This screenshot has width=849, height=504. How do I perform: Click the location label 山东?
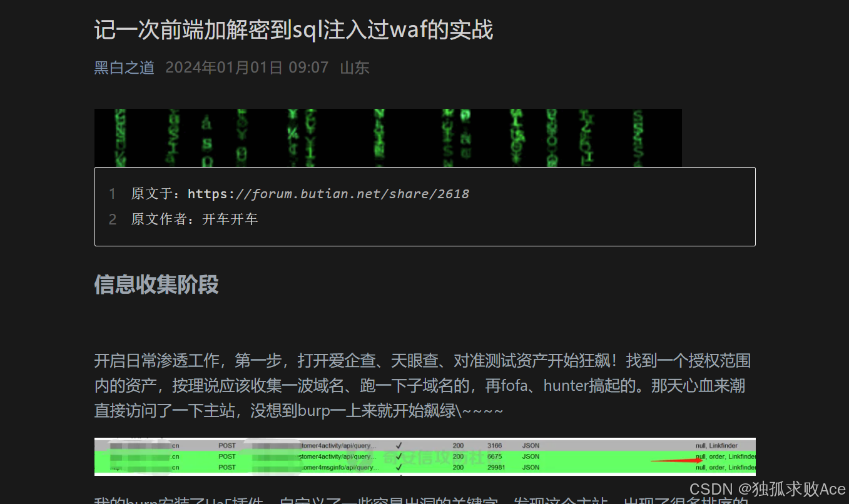point(353,68)
